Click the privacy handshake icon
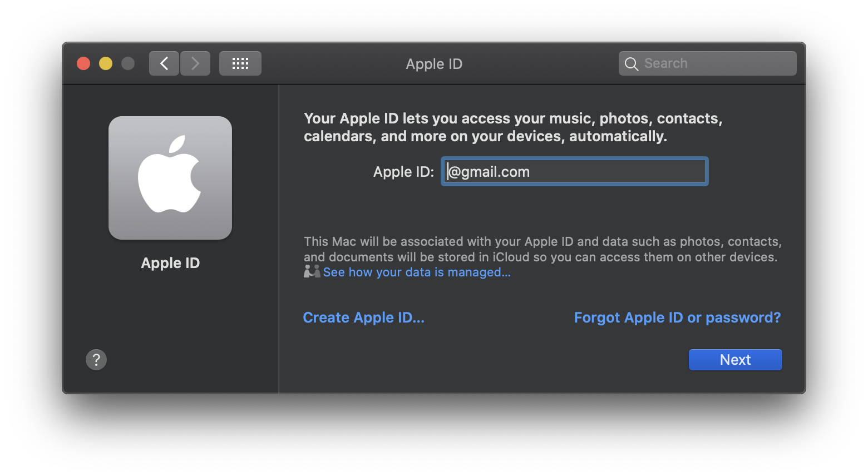Screen dimensions: 868x476 coord(312,271)
